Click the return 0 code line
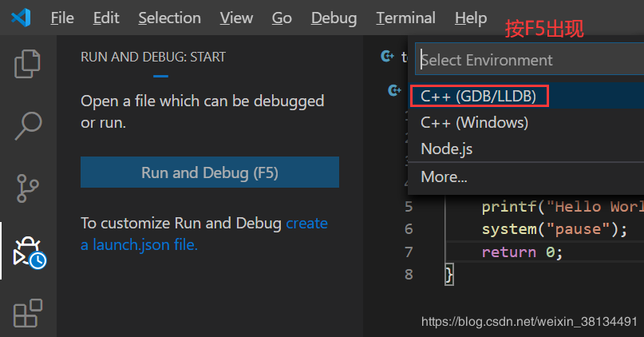This screenshot has width=644, height=337. pos(522,252)
